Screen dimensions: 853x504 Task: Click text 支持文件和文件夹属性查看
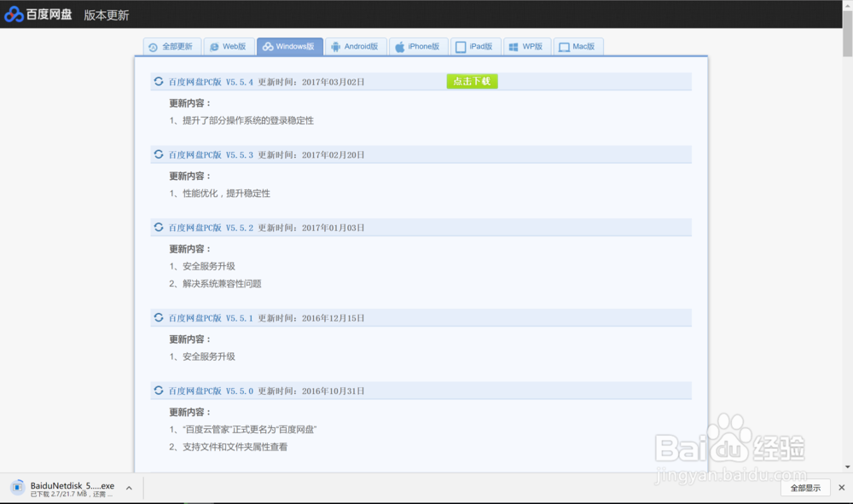click(235, 447)
